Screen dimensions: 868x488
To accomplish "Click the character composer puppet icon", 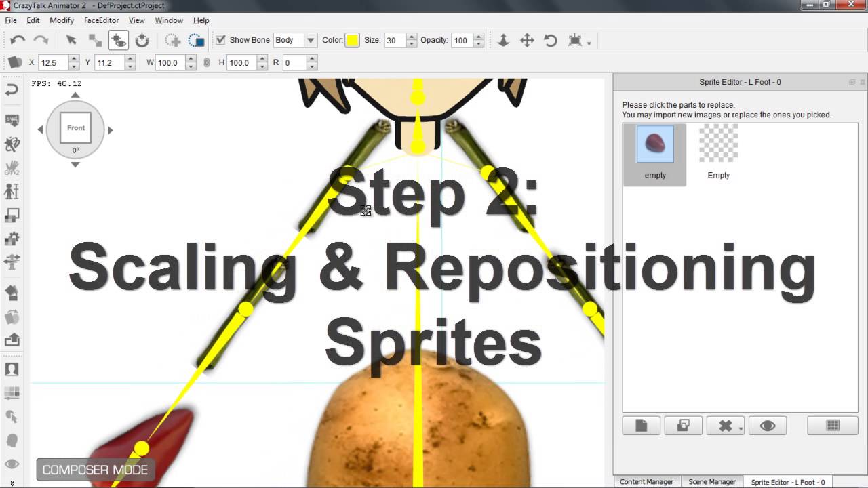I will tap(12, 144).
